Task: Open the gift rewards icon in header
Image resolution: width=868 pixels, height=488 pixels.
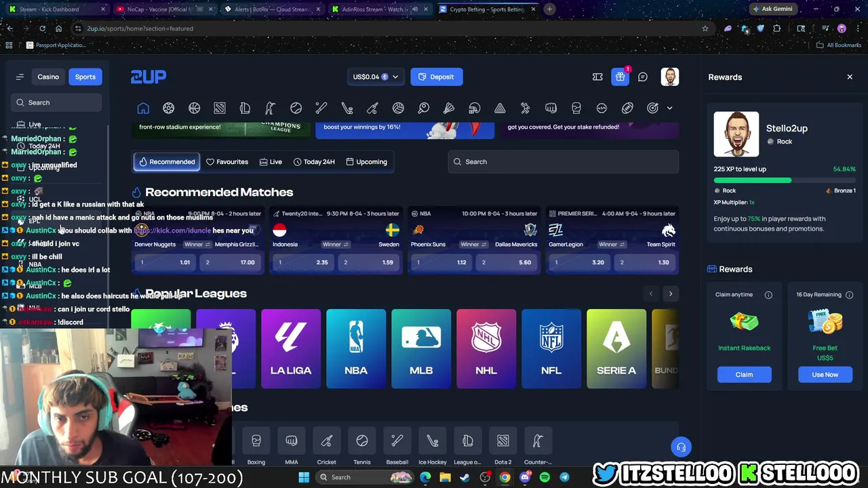Action: pyautogui.click(x=620, y=77)
